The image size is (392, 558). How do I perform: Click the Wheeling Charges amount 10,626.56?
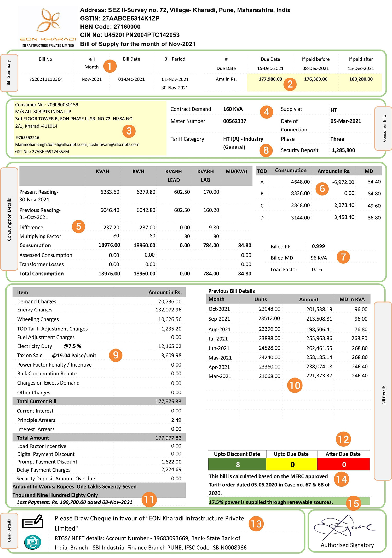(170, 319)
